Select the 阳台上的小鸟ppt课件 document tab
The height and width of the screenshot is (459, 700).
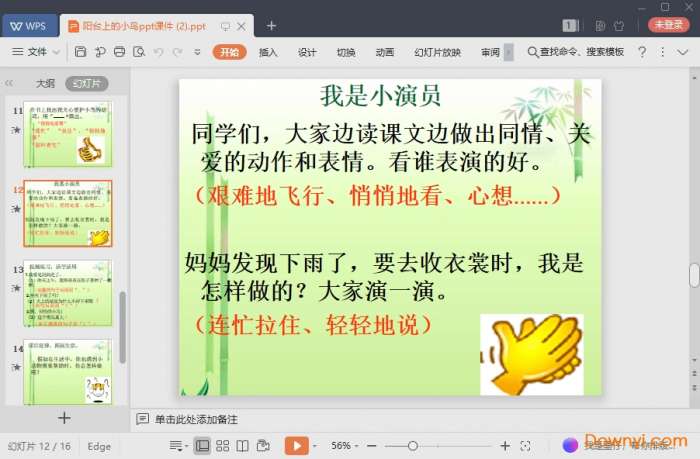tap(143, 26)
